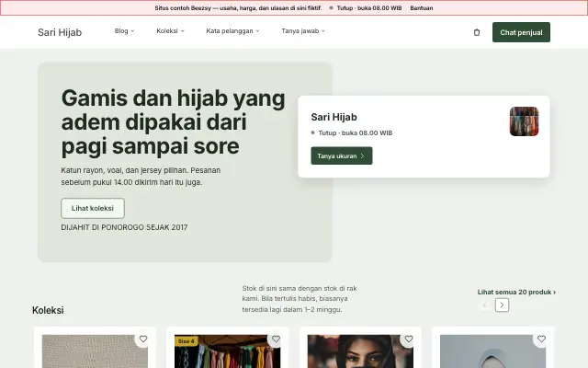Image resolution: width=588 pixels, height=368 pixels.
Task: Open the Bantuan link in banner
Action: [422, 8]
